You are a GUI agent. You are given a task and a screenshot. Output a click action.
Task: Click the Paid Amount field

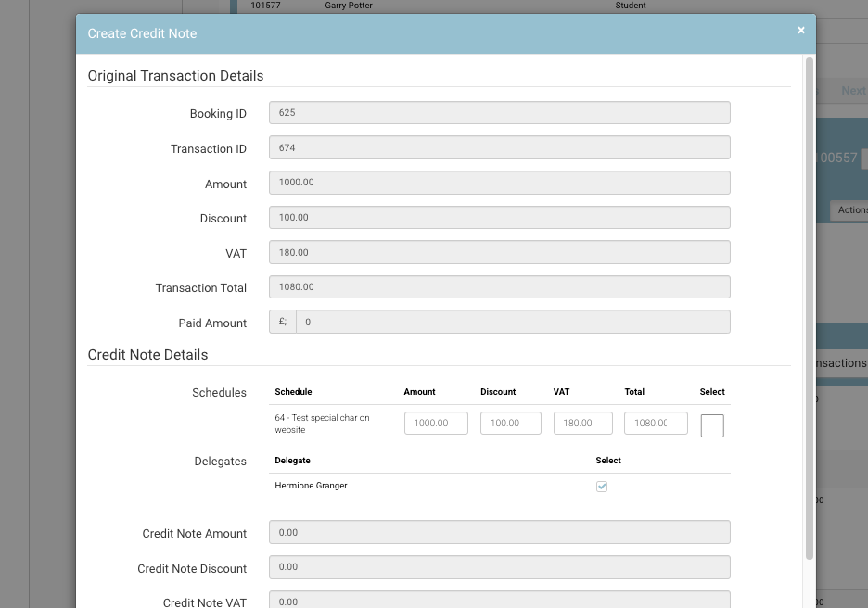[512, 322]
